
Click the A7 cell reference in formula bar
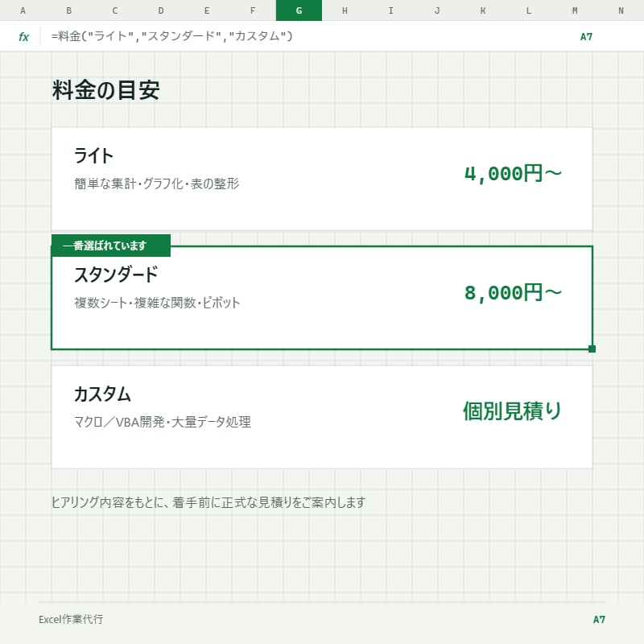pos(586,36)
